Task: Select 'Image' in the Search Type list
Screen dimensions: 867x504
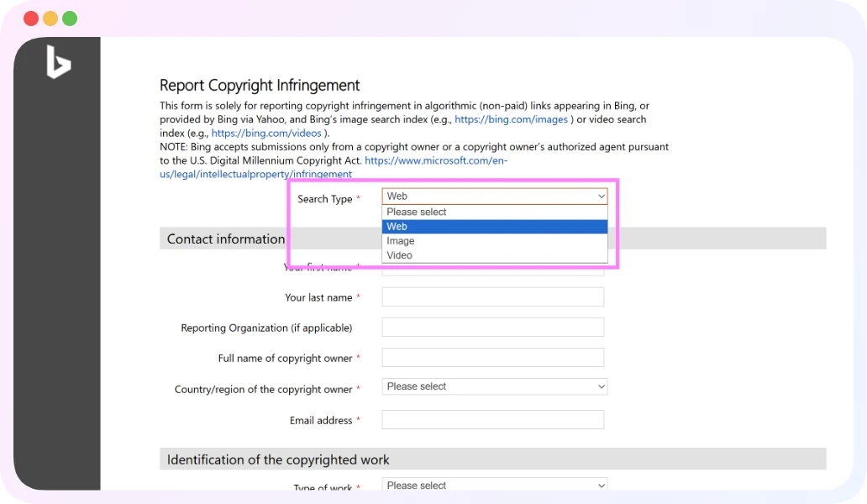Action: 494,240
